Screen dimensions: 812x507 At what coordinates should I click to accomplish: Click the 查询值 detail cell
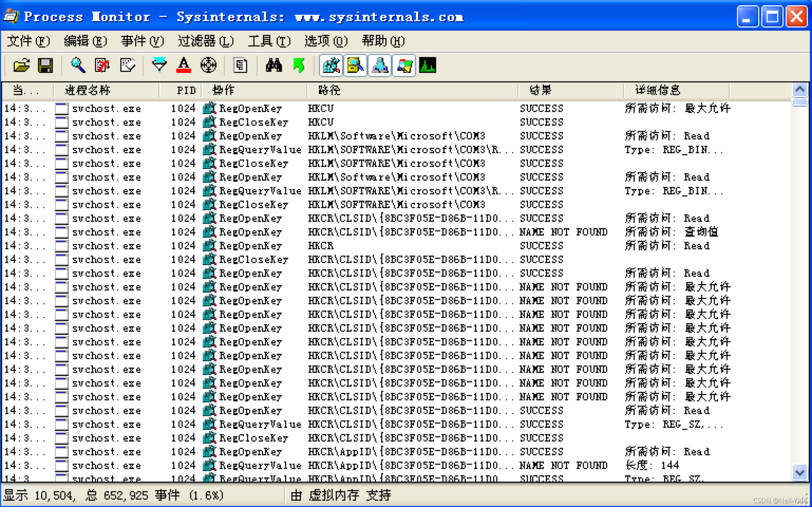[x=672, y=232]
